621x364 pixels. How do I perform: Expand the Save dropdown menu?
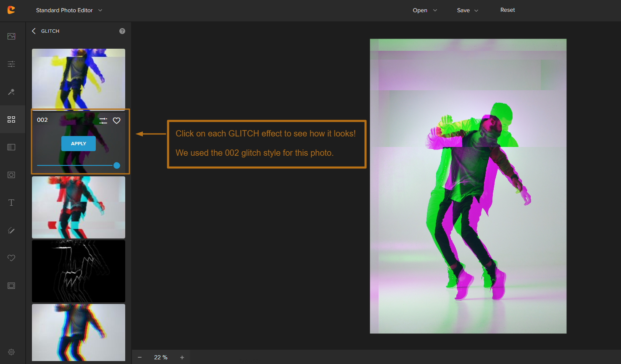[467, 10]
